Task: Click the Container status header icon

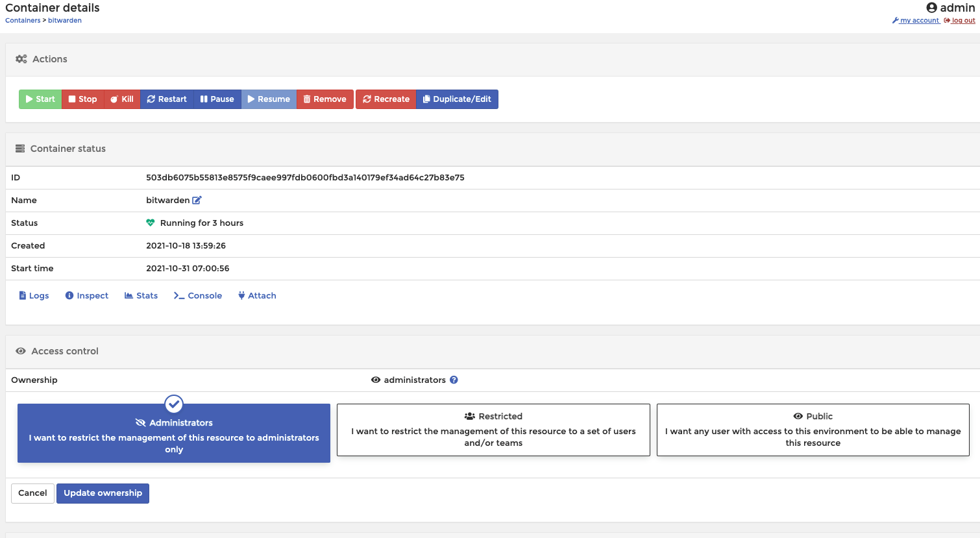Action: point(20,149)
